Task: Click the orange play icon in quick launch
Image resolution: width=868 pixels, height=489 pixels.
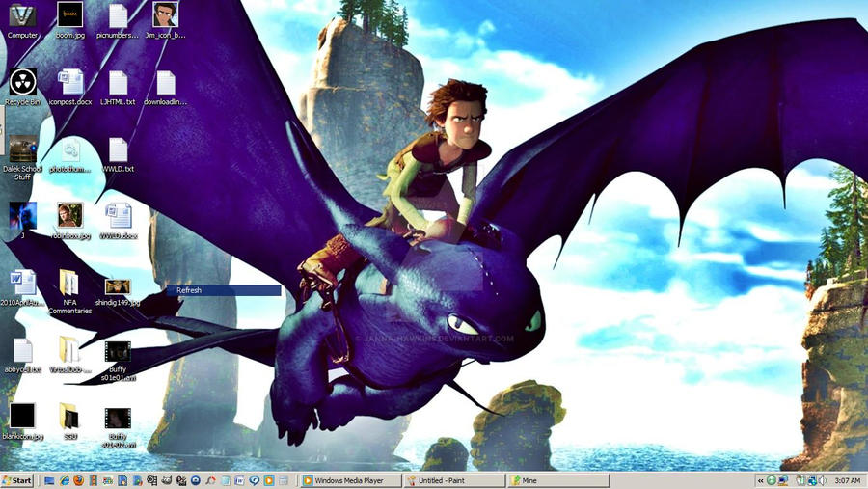Action: tap(269, 480)
